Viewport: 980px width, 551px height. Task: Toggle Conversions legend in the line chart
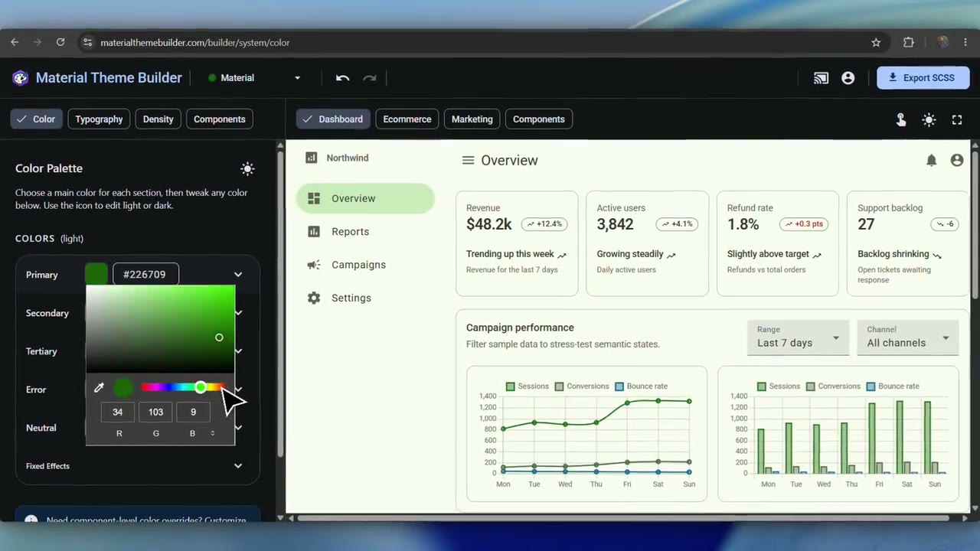click(582, 386)
